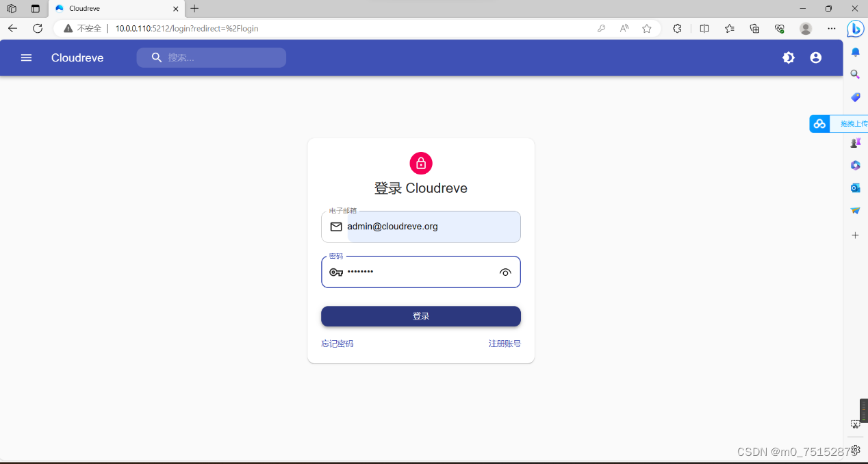This screenshot has width=868, height=464.
Task: Activate the read aloud icon
Action: coord(624,29)
